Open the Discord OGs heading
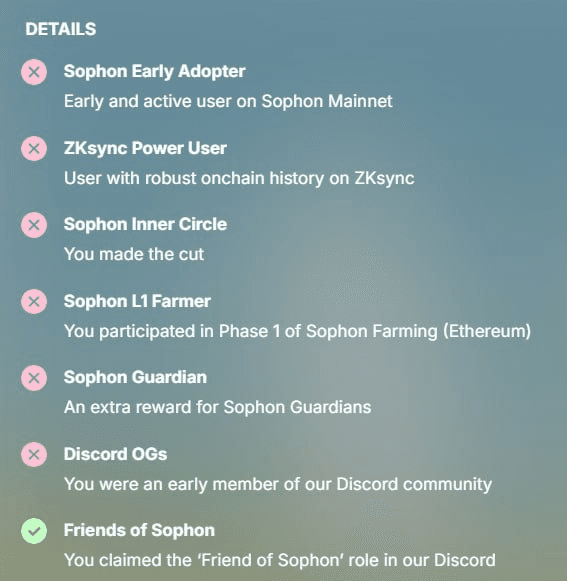567x581 pixels. coord(115,454)
